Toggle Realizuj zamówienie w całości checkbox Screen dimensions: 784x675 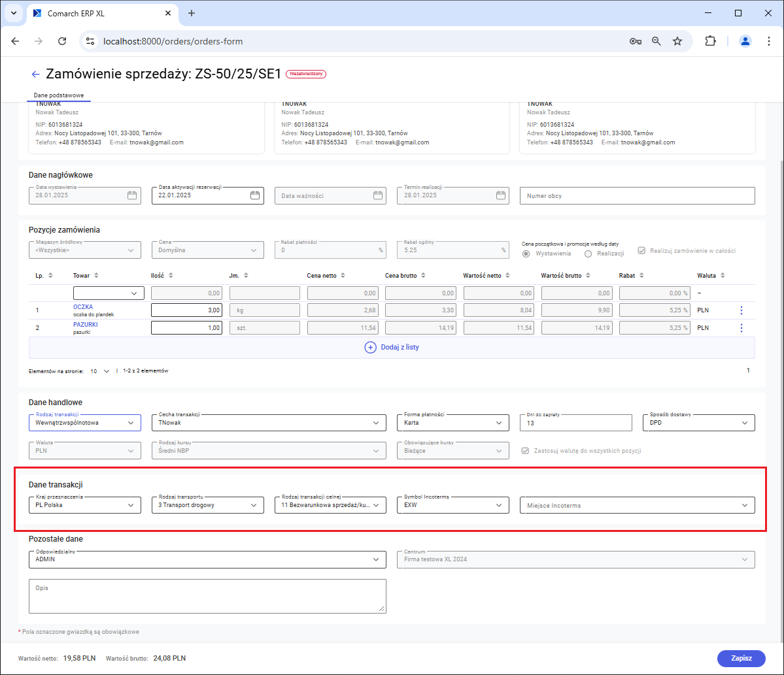pyautogui.click(x=641, y=251)
